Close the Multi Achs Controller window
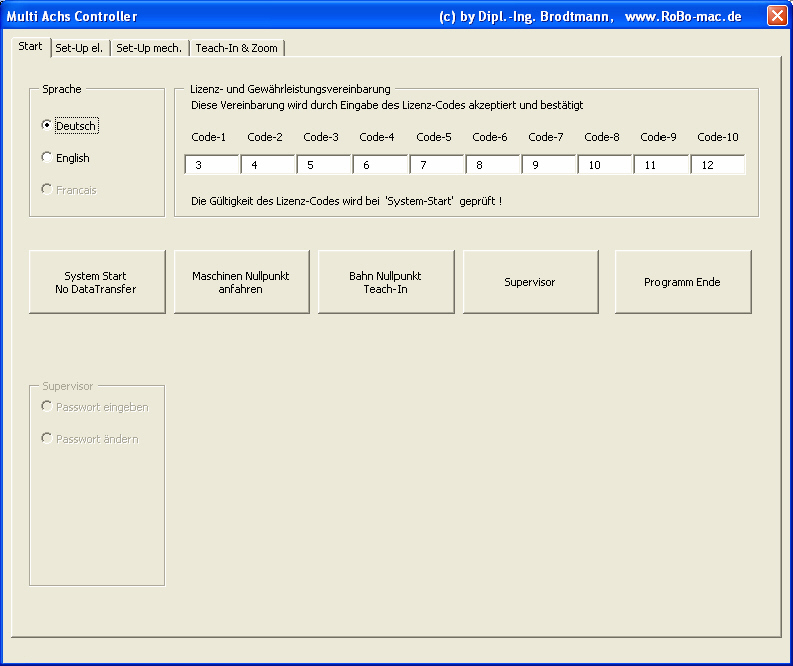Viewport: 793px width, 666px height. click(x=776, y=16)
